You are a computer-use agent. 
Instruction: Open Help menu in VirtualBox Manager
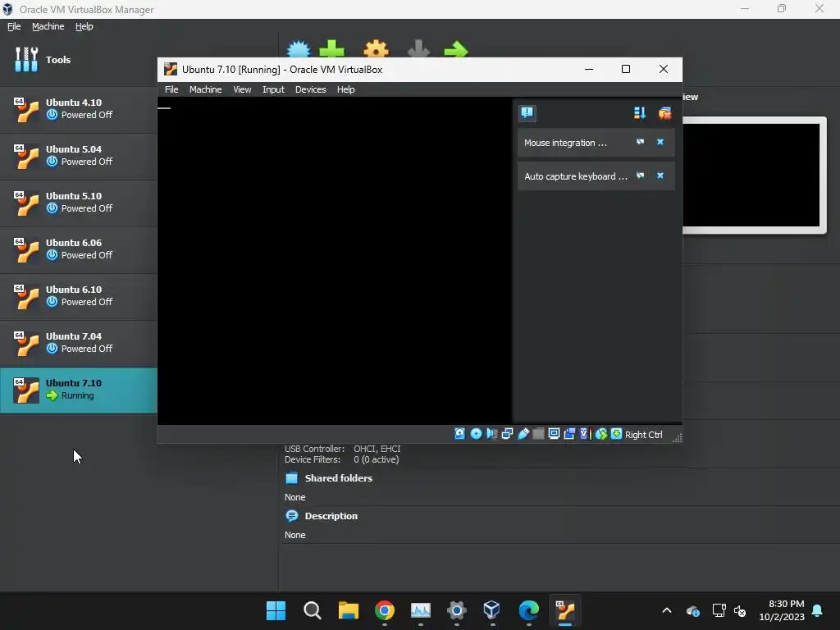(x=84, y=26)
